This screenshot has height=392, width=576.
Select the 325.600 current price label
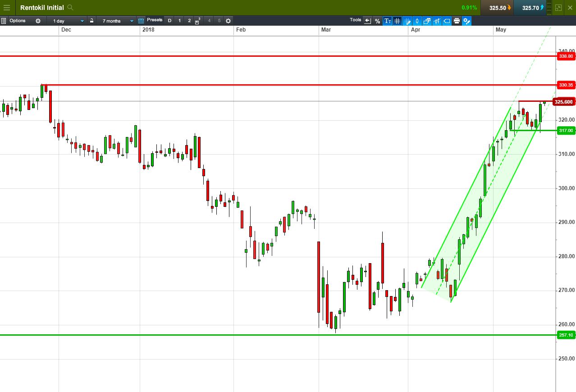pos(564,102)
